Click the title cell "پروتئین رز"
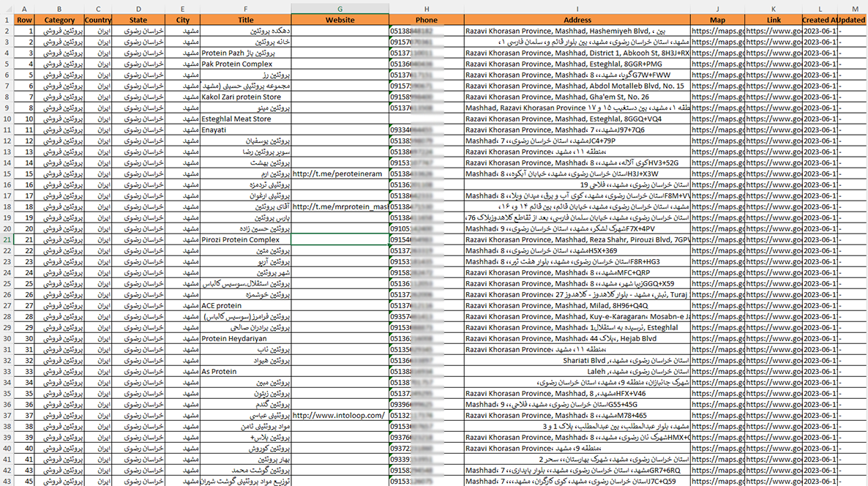 click(x=246, y=75)
